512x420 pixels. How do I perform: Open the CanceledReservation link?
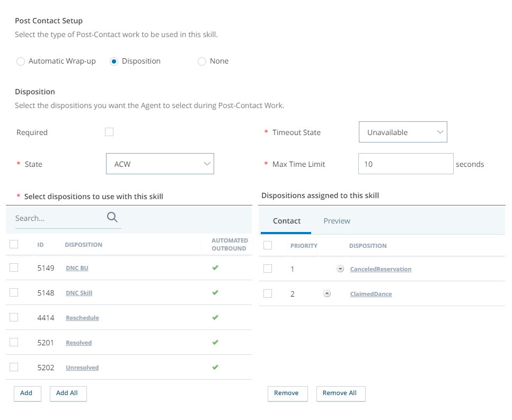(381, 269)
